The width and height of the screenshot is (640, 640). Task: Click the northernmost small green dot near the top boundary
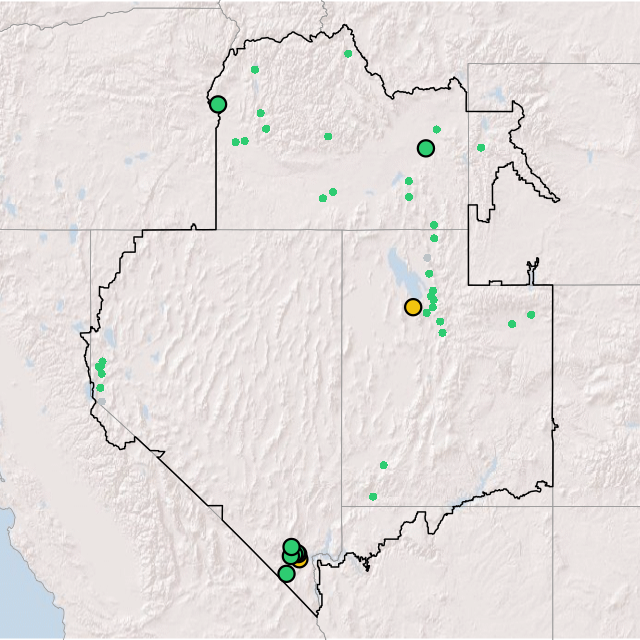pos(348,54)
